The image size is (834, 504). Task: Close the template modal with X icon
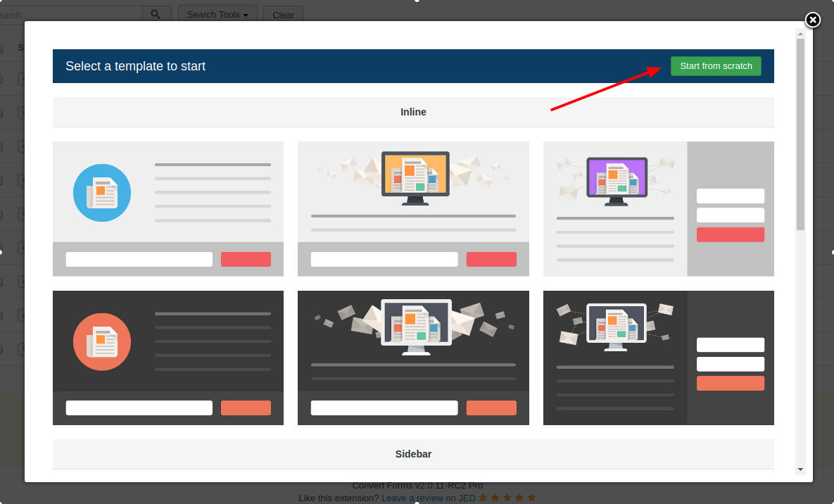pos(812,20)
